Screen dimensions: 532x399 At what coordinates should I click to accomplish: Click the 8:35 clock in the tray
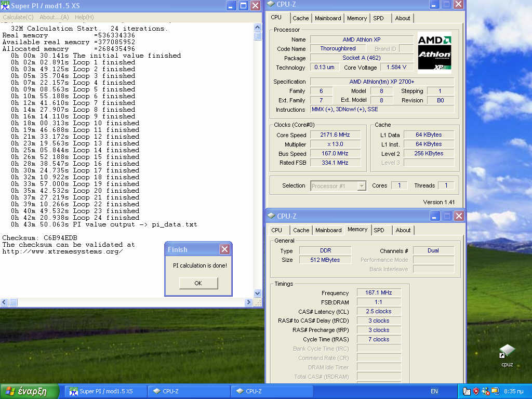coord(513,391)
